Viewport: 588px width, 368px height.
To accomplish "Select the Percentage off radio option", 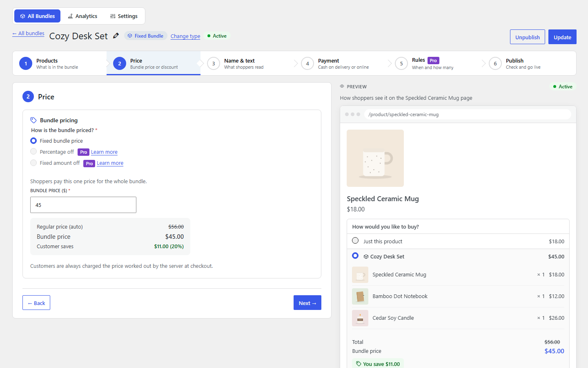I will (33, 152).
